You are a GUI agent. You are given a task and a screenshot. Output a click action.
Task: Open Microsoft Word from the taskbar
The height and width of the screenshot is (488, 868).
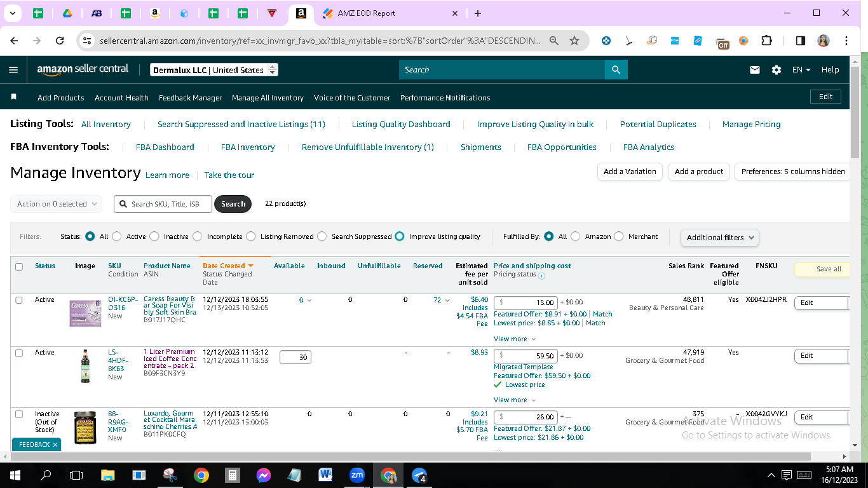[325, 475]
